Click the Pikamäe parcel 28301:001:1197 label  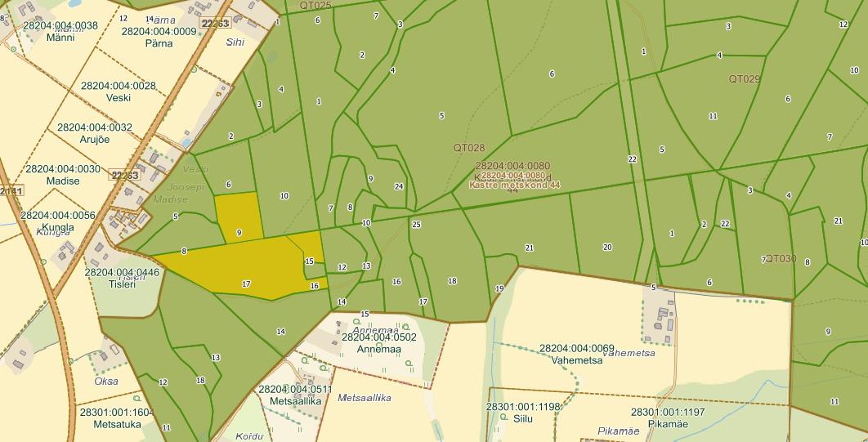[667, 417]
